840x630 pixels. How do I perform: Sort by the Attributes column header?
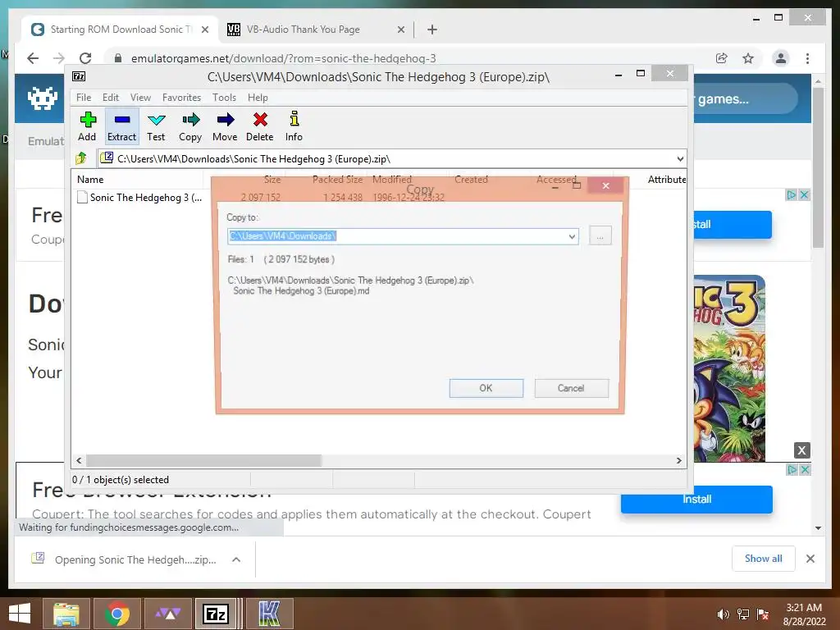666,180
